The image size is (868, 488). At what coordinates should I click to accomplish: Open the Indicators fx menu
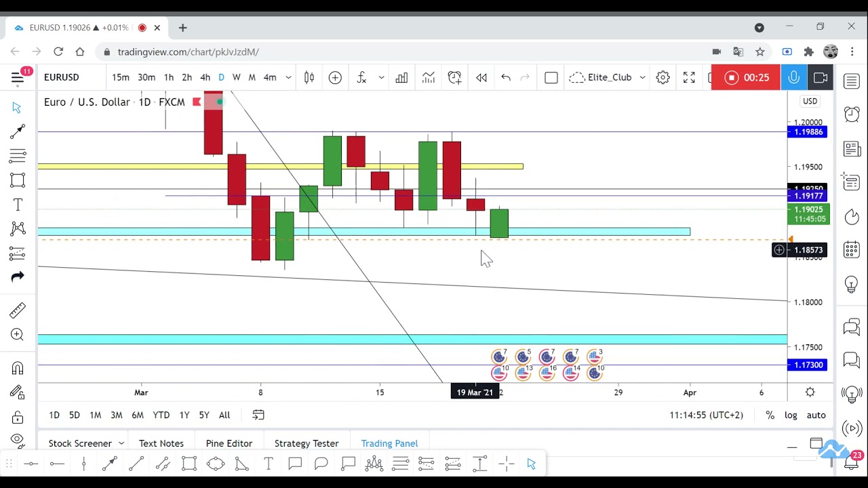coord(361,77)
